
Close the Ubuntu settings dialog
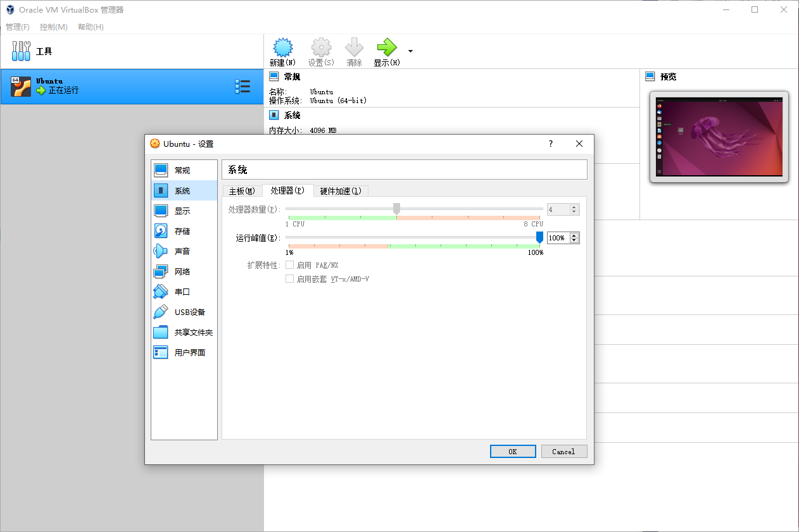579,144
